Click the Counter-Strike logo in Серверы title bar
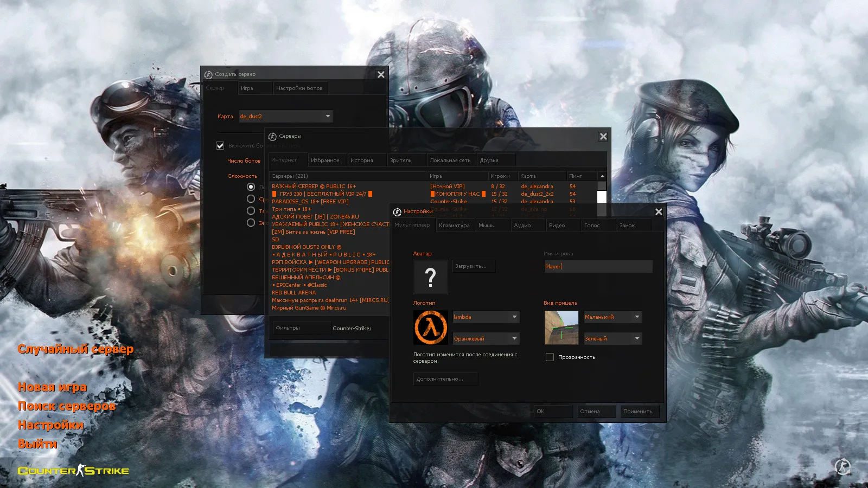This screenshot has height=488, width=868. [x=271, y=136]
